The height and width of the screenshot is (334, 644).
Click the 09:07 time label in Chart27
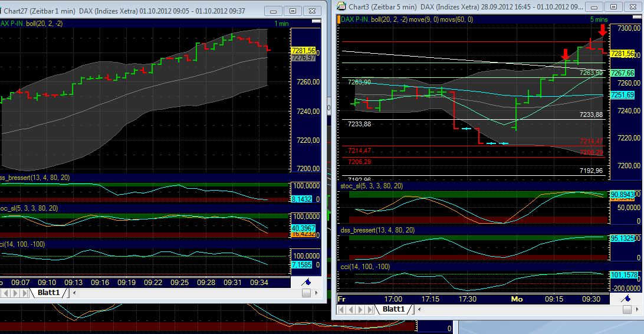[x=21, y=283]
